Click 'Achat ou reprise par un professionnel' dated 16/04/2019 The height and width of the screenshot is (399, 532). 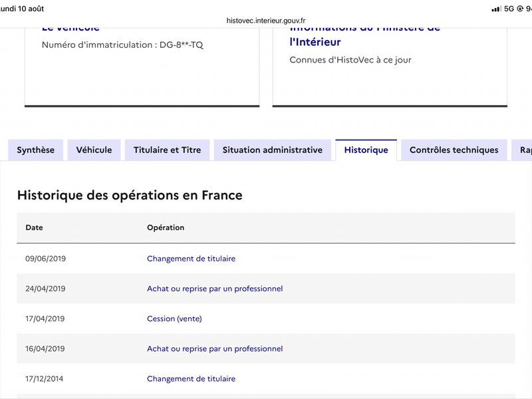point(215,348)
